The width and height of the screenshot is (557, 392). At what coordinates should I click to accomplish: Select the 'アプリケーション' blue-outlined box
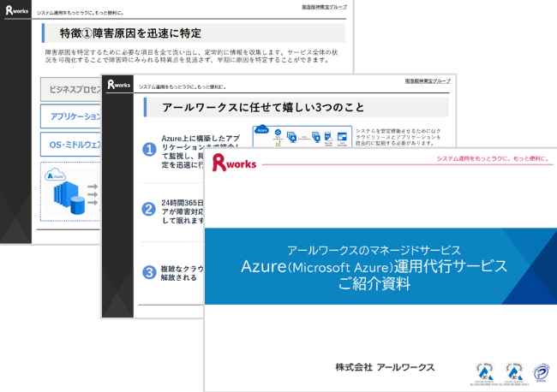(70, 116)
